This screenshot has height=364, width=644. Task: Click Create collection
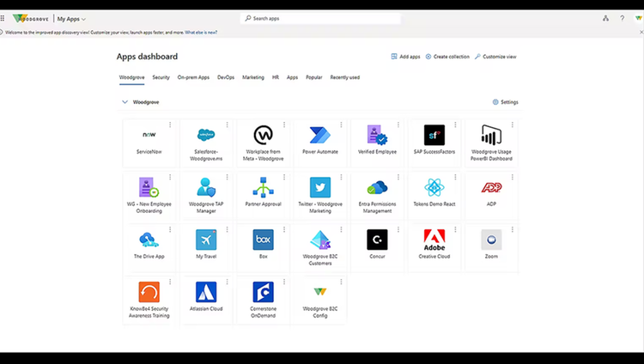point(447,57)
